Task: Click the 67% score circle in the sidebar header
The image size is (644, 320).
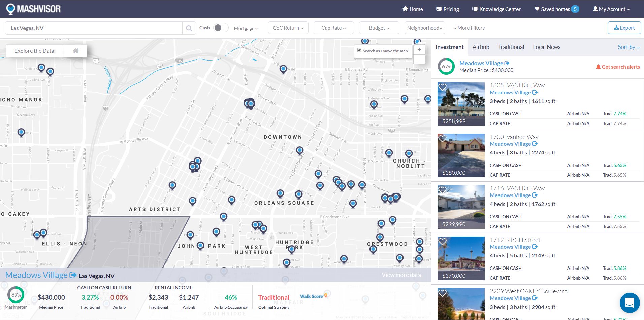Action: point(446,66)
